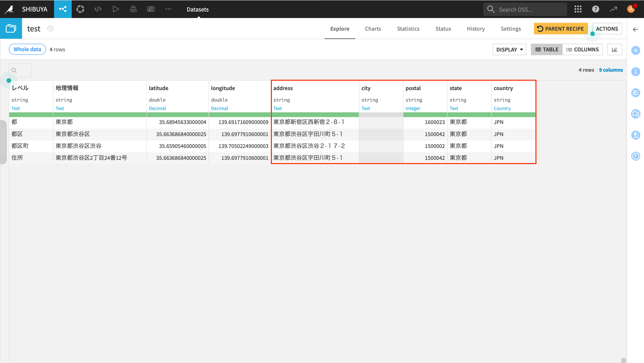Switch to the Status tab

443,29
